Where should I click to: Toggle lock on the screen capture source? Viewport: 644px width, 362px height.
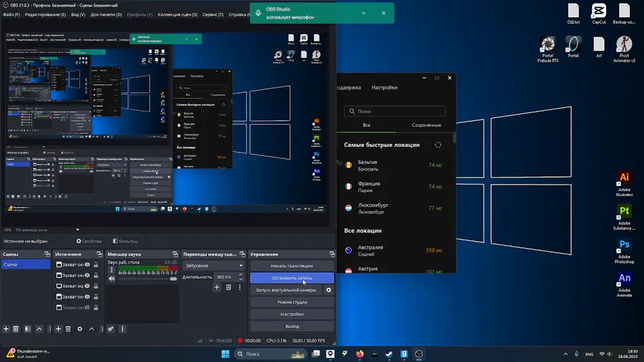click(96, 286)
